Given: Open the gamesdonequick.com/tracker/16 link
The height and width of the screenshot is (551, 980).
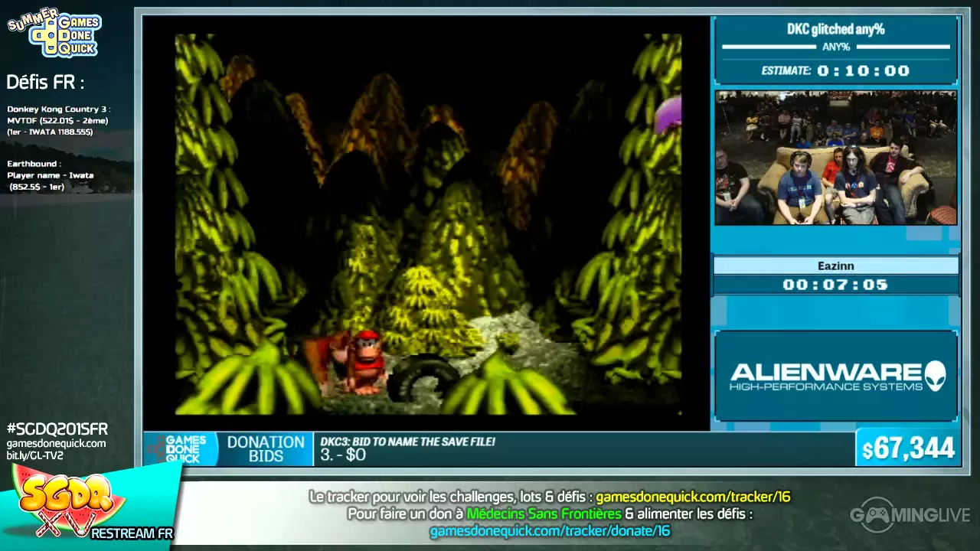Looking at the screenshot, I should click(693, 497).
